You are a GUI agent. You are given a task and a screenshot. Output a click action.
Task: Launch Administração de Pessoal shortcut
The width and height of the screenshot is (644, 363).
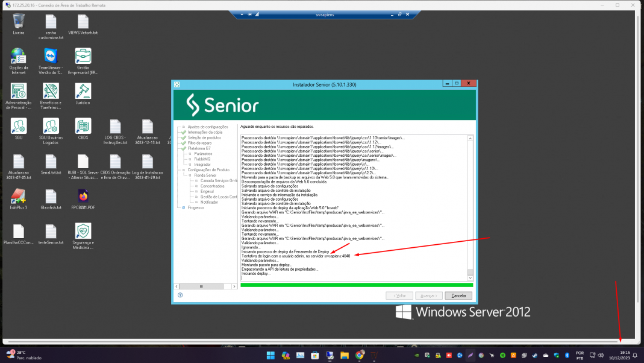(x=19, y=96)
